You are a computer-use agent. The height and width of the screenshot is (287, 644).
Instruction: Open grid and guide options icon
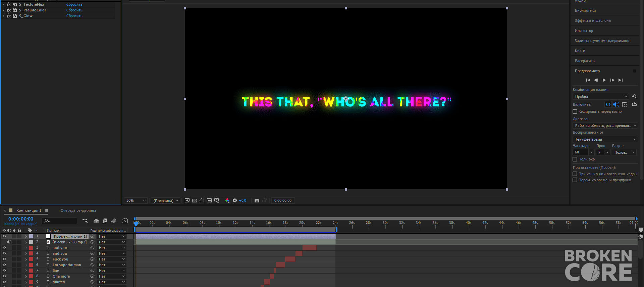click(x=217, y=200)
